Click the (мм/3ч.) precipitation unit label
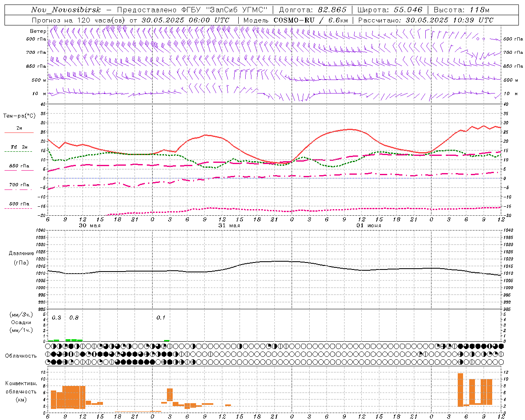This screenshot has height=420, width=525. [x=21, y=315]
